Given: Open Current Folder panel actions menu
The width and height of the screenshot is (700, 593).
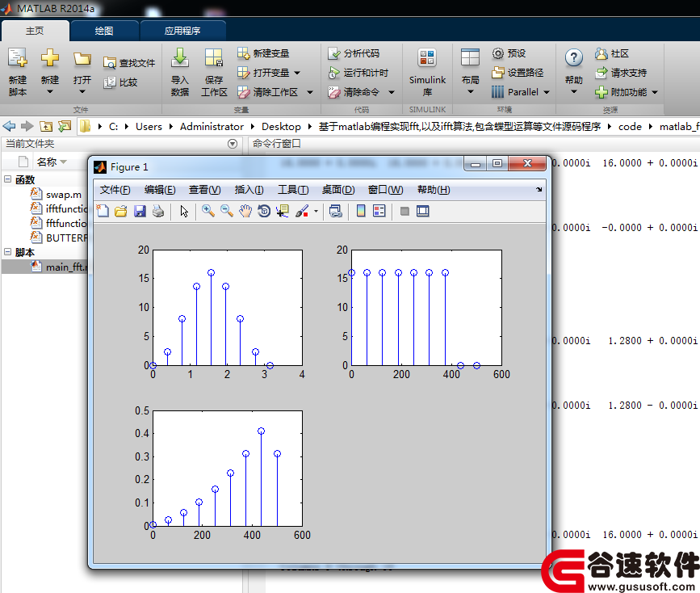Looking at the screenshot, I should pyautogui.click(x=233, y=144).
